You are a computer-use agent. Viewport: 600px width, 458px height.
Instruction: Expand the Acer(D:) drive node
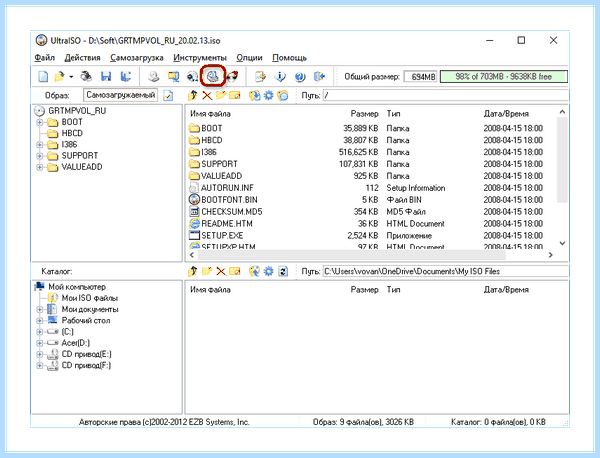[39, 343]
